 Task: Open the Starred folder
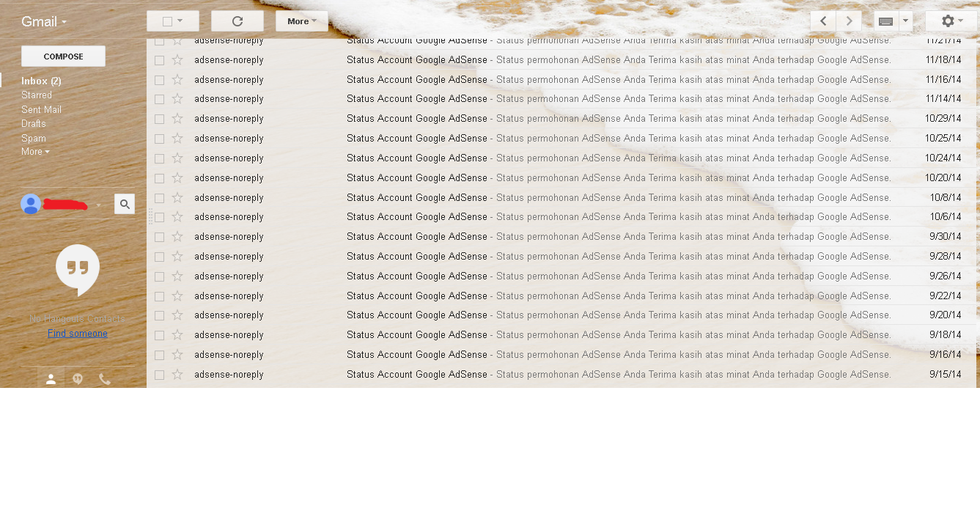37,95
